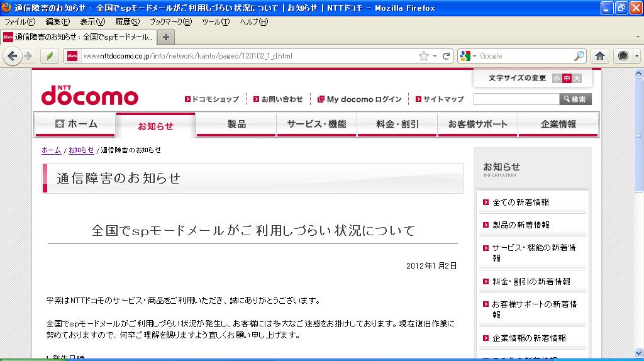Open the Firefox home page button

[x=599, y=56]
